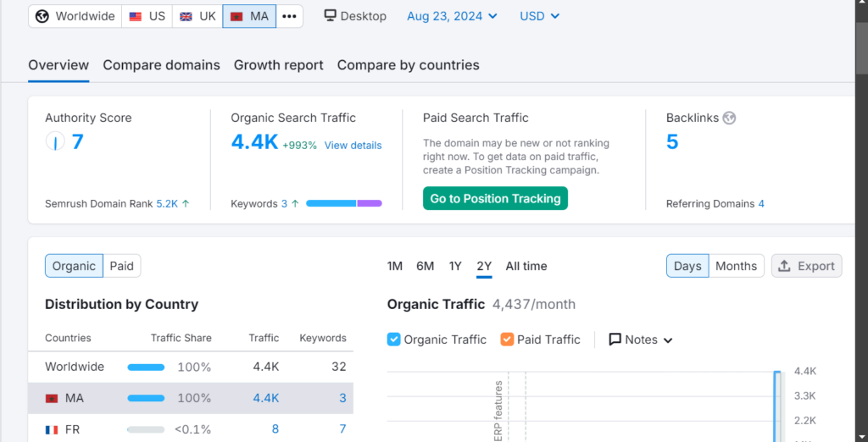Click the Worldwide globe icon

pos(42,16)
